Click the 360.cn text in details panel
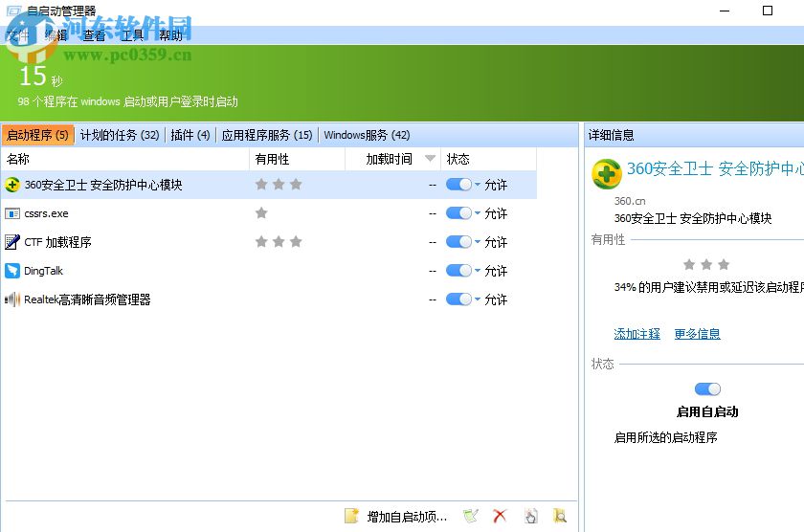 (x=630, y=201)
